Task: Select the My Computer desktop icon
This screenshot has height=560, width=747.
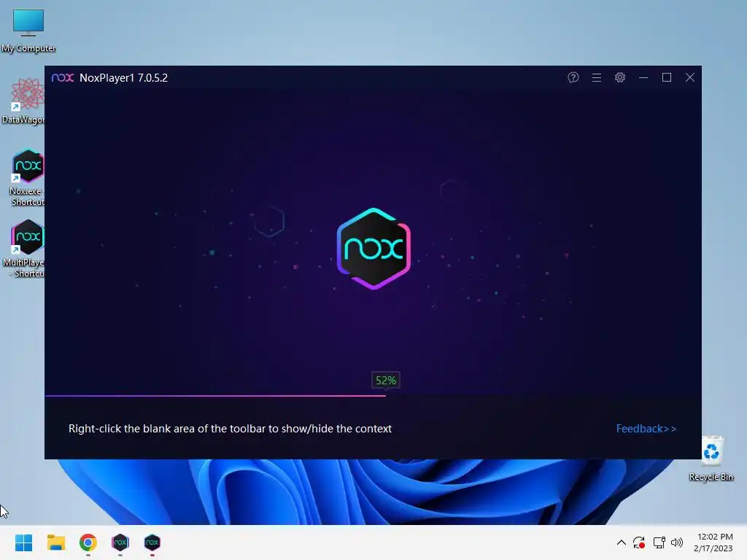Action: pos(28,31)
